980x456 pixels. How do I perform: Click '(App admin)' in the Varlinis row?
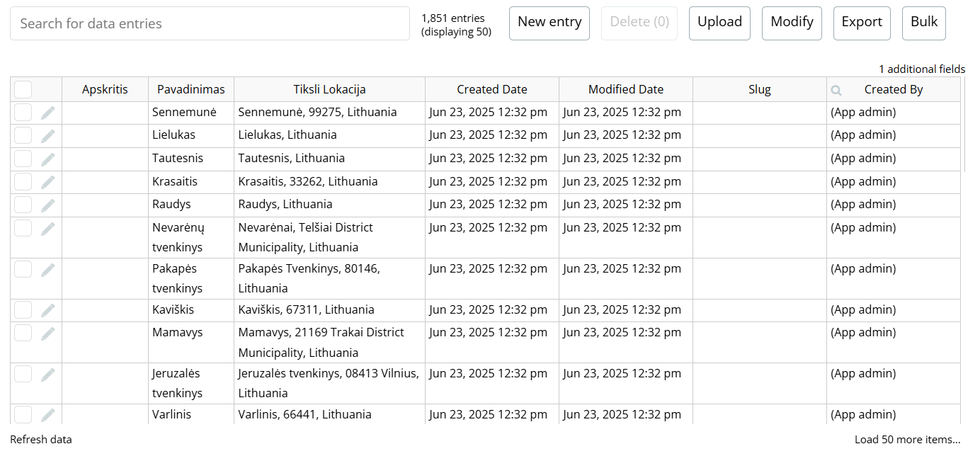tap(863, 415)
